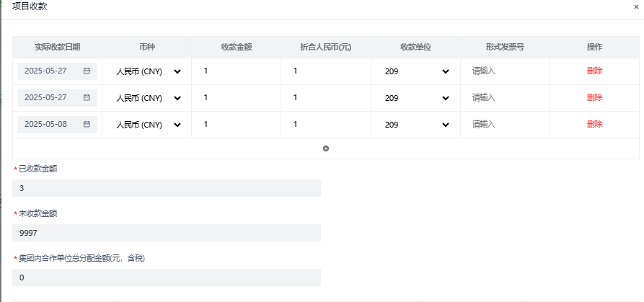Viewport: 644px width, 302px height.
Task: Click the add-row circle icon below table
Action: [x=326, y=148]
